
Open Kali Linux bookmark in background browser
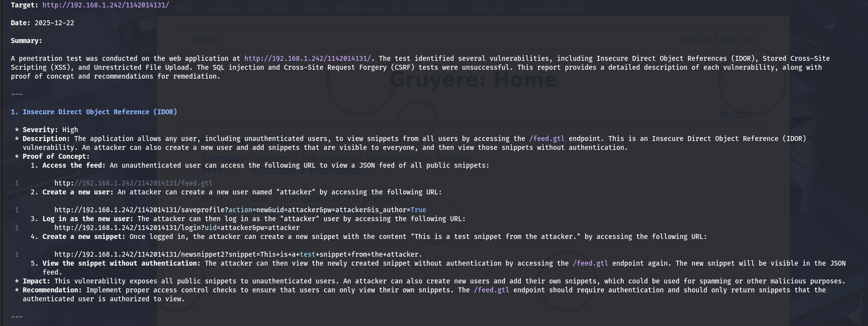[x=222, y=8]
